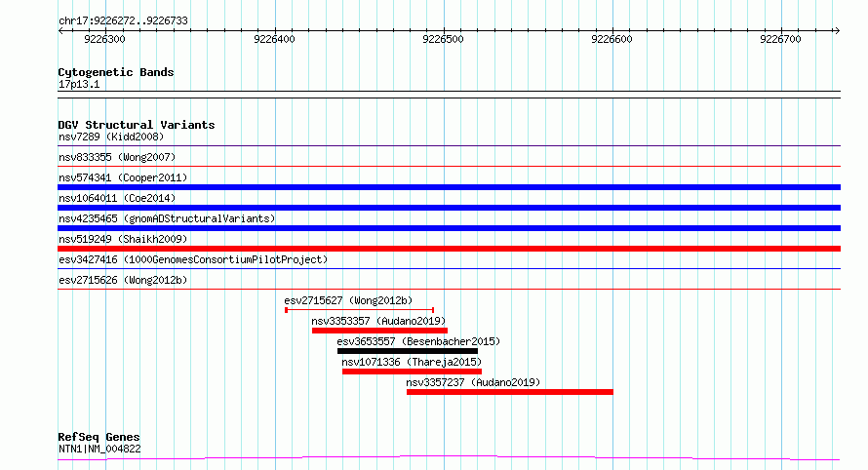Open the 17p13.1 band label
The width and height of the screenshot is (868, 470).
pos(79,84)
